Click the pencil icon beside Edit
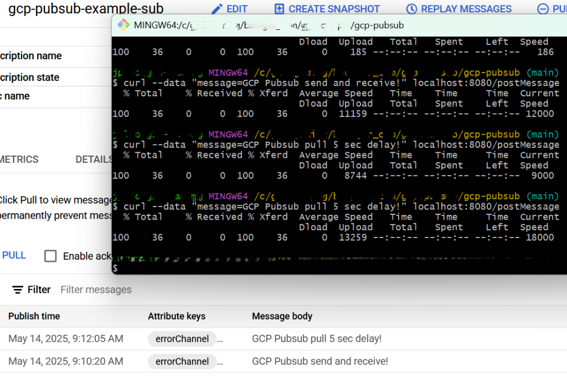Image resolution: width=567 pixels, height=392 pixels. pyautogui.click(x=217, y=9)
